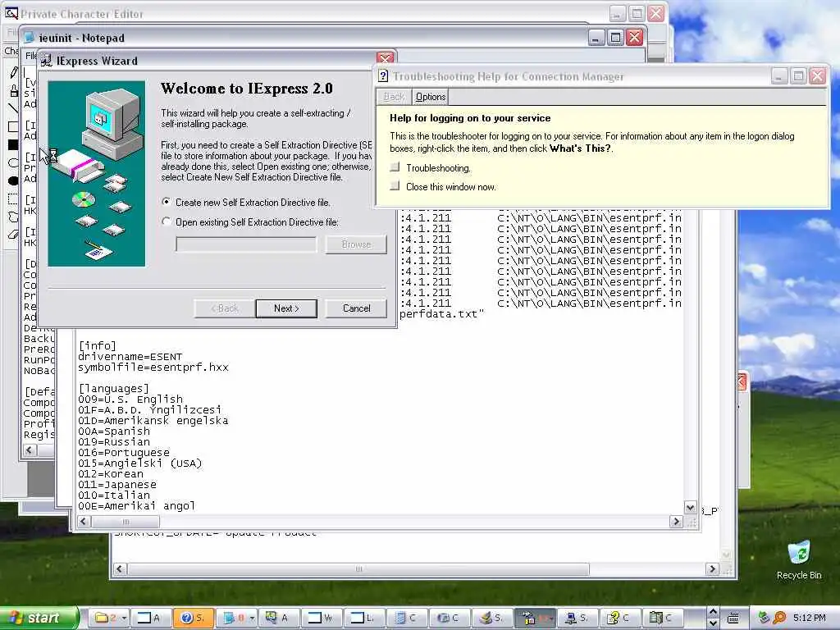Click the taskbar scroll down arrow
840x630 pixels.
click(x=713, y=623)
